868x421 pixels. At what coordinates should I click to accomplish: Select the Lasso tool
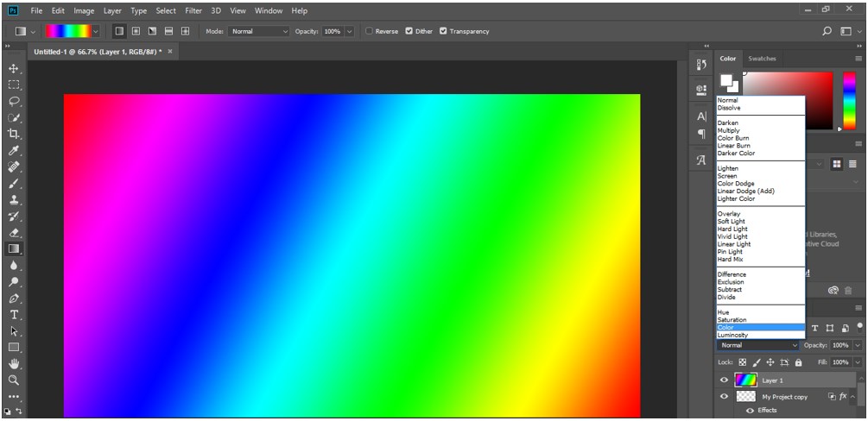14,101
